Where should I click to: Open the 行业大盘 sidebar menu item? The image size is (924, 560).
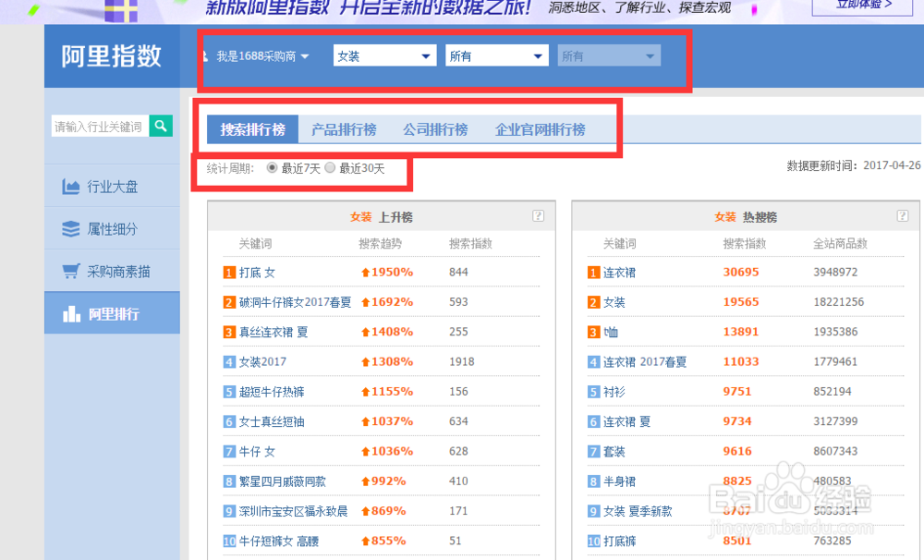(112, 187)
